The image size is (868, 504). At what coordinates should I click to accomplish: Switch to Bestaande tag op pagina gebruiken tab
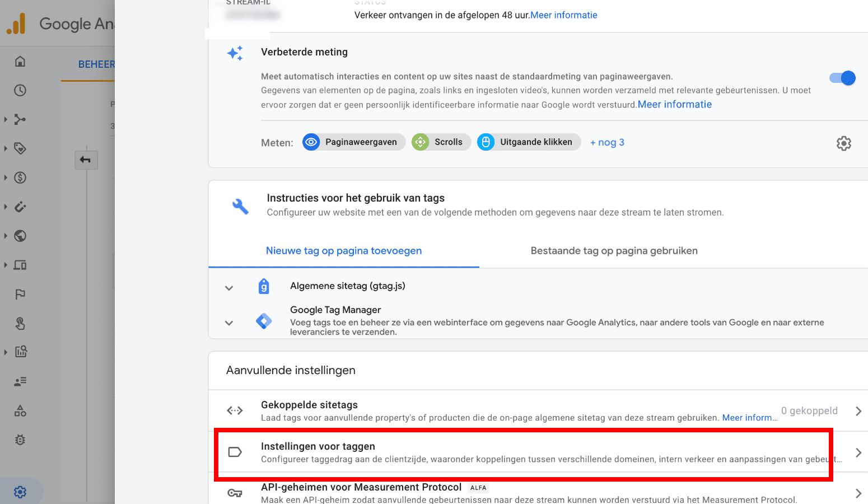click(x=614, y=251)
